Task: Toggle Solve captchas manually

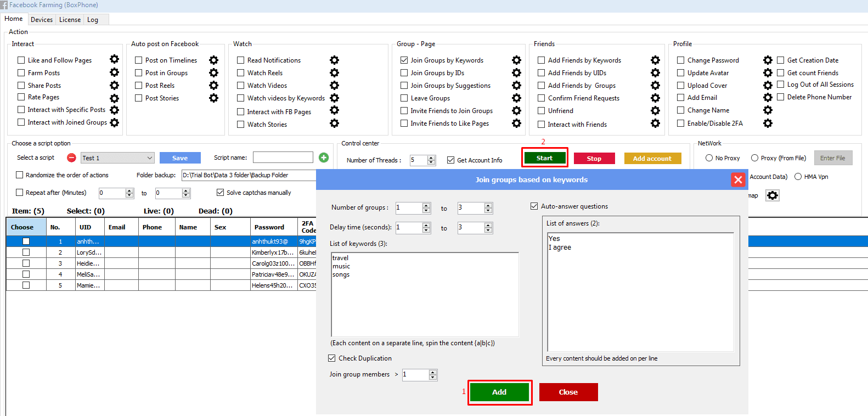Action: (x=220, y=192)
